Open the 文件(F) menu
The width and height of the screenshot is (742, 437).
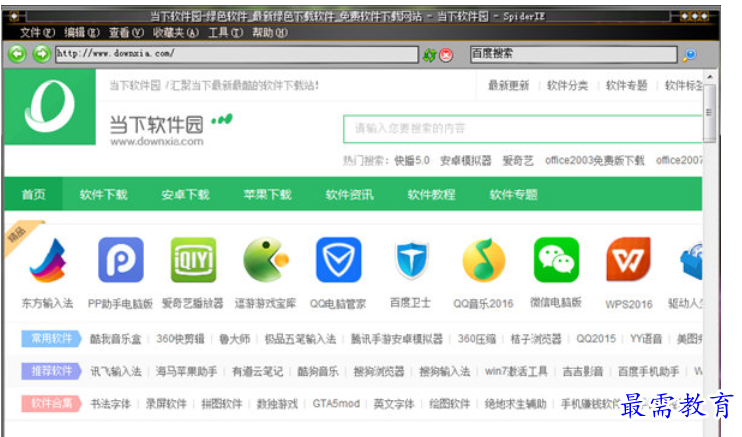pyautogui.click(x=37, y=33)
